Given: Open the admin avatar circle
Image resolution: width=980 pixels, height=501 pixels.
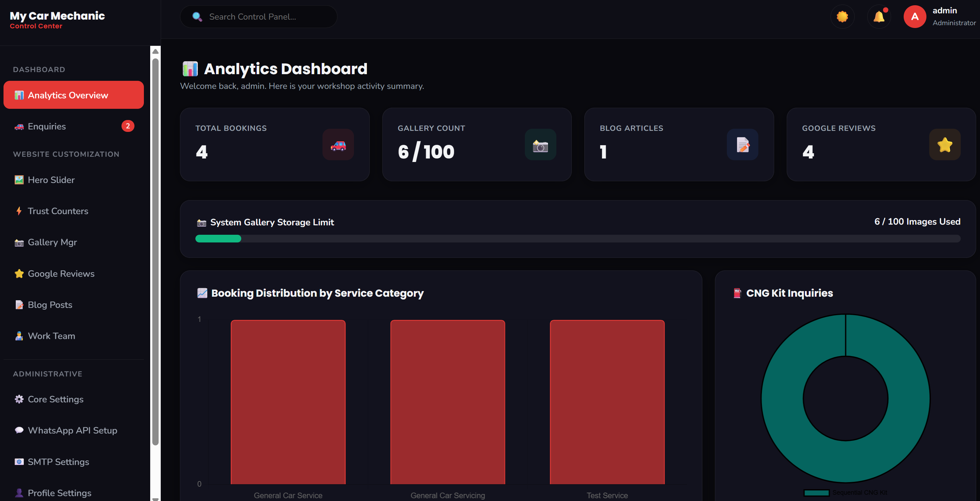Looking at the screenshot, I should 915,17.
